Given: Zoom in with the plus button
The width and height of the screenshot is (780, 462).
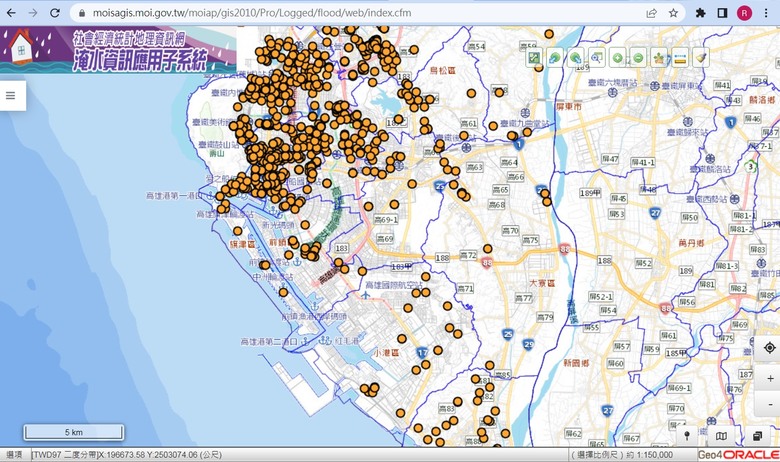Looking at the screenshot, I should tap(770, 379).
